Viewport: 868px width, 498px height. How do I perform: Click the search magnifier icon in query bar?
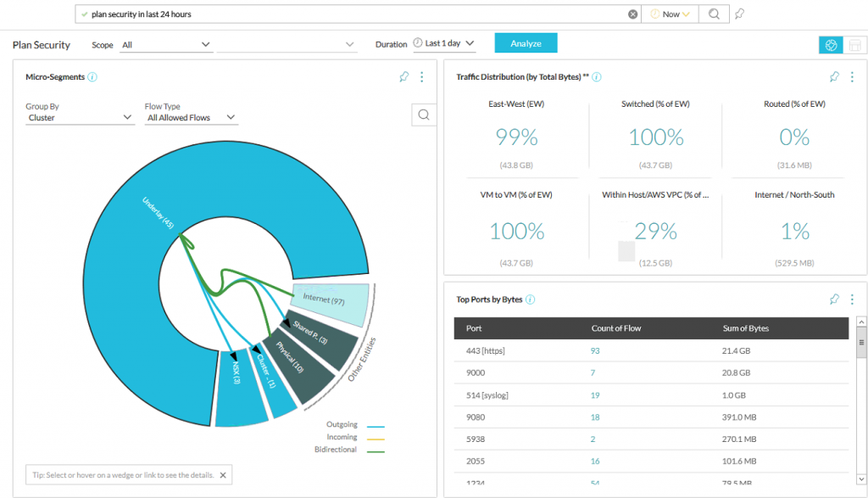tap(715, 14)
